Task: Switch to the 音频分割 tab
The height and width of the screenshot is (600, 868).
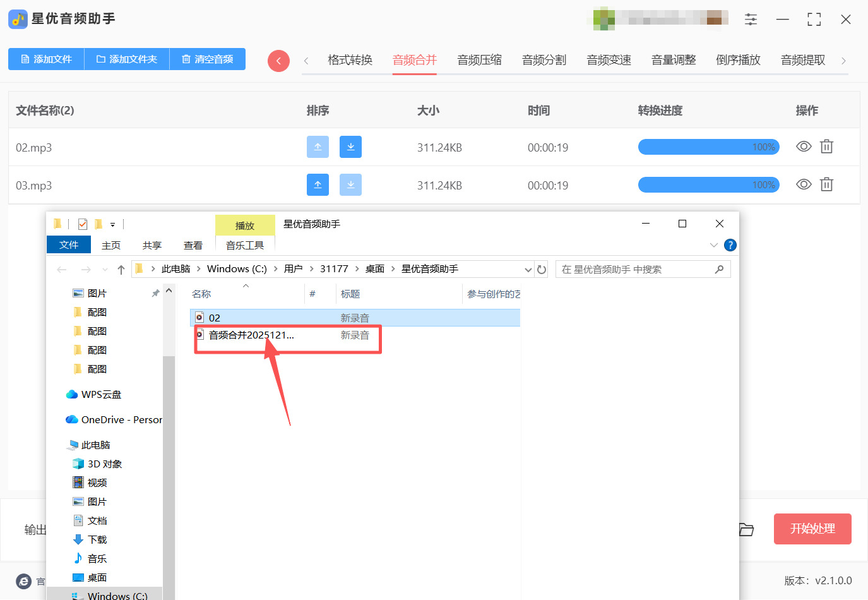Action: [x=544, y=60]
